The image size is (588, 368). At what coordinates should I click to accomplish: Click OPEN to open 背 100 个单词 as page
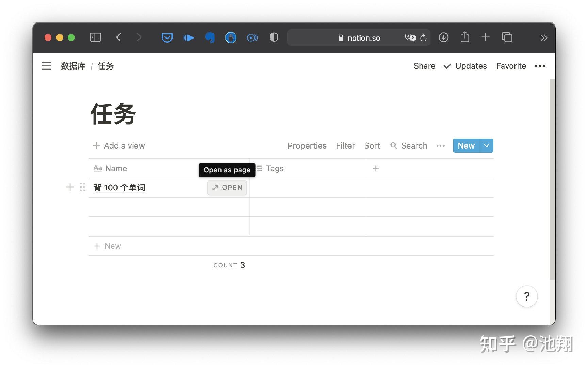click(227, 187)
